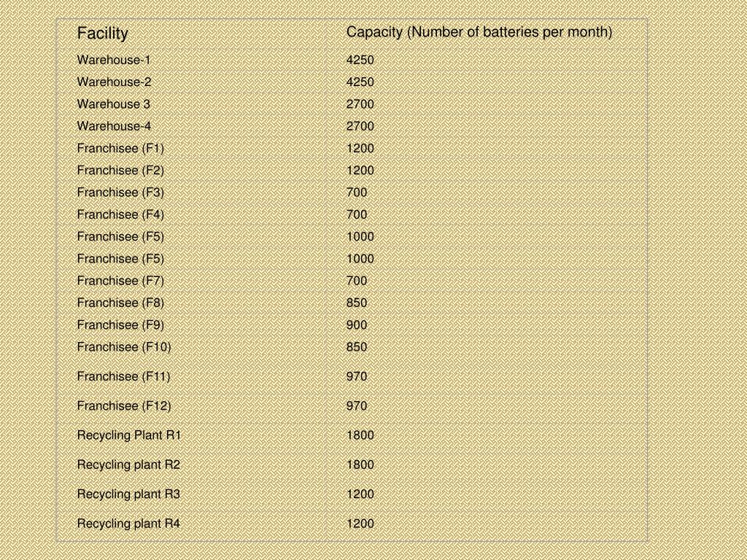Click capacity 2700 for Warehouse 3
Image resolution: width=747 pixels, height=560 pixels.
click(360, 104)
